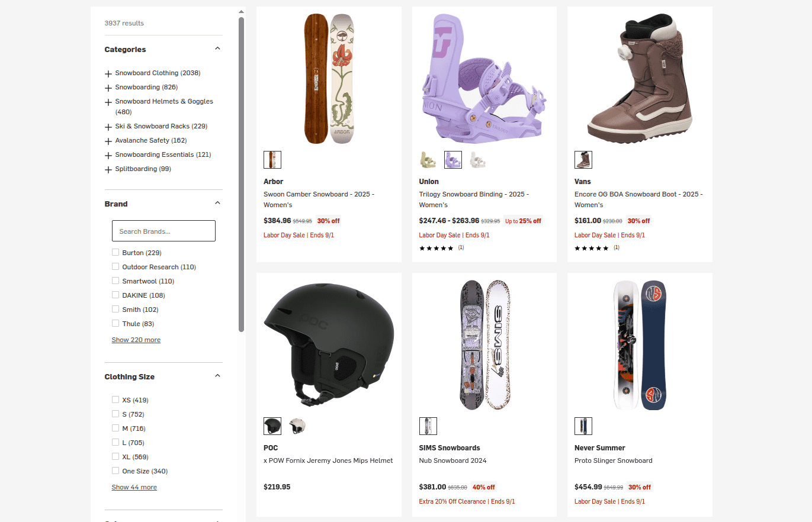Select white POC helmet color thumbnail
The image size is (812, 522).
(x=297, y=426)
